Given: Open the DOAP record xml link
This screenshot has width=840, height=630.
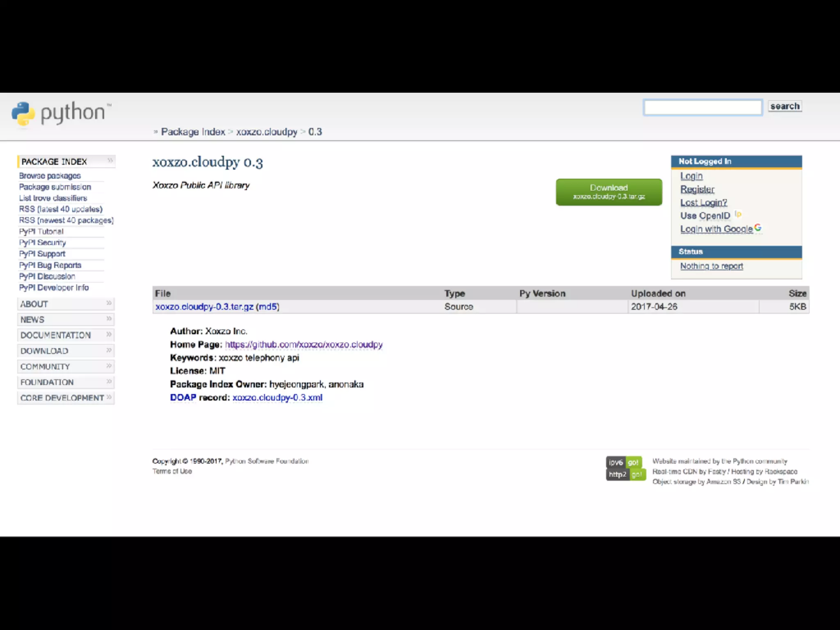Looking at the screenshot, I should point(277,397).
